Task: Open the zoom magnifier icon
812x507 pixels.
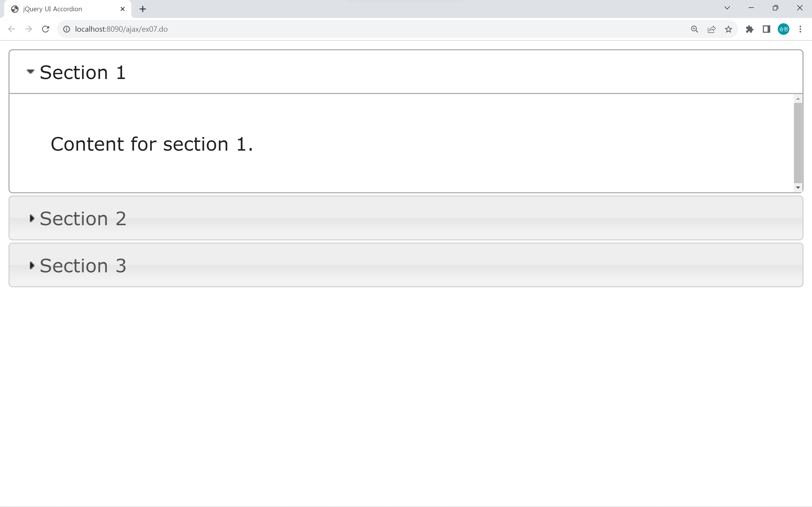Action: [695, 29]
